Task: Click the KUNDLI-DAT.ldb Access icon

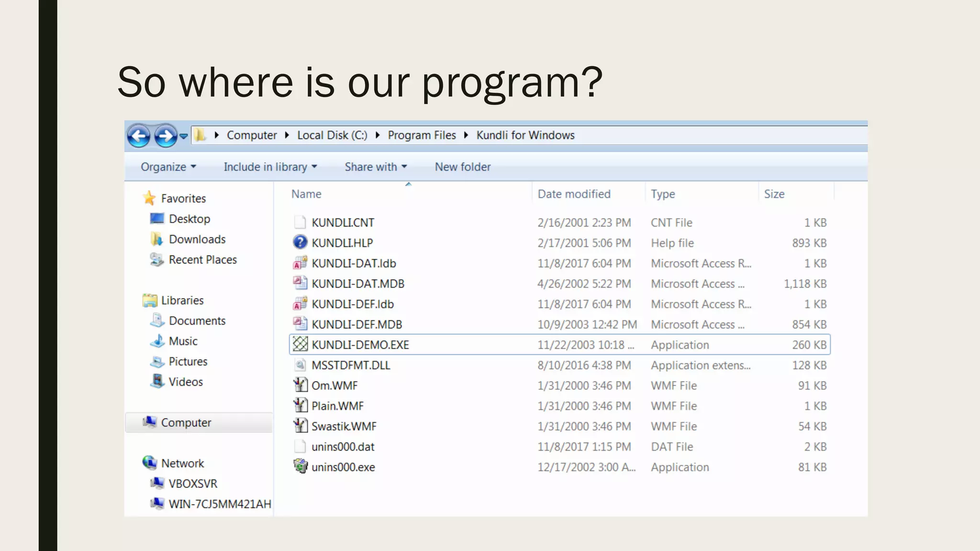Action: pos(300,263)
